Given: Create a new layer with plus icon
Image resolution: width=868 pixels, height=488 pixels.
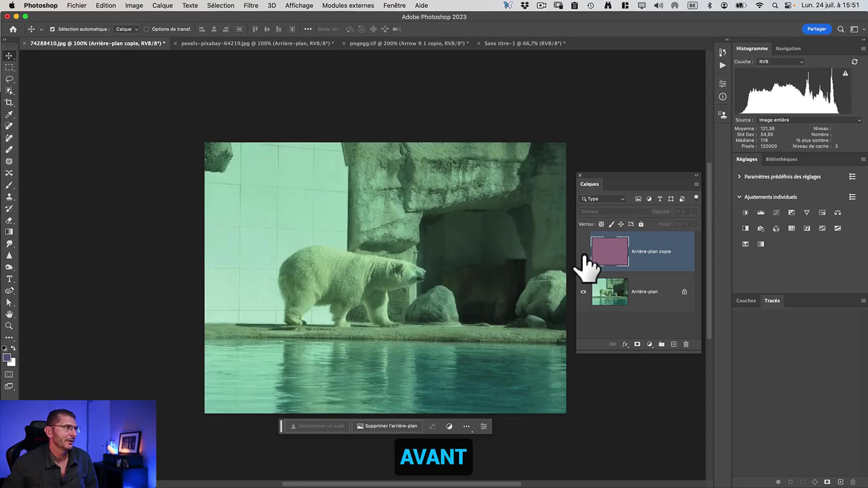Looking at the screenshot, I should [x=674, y=345].
